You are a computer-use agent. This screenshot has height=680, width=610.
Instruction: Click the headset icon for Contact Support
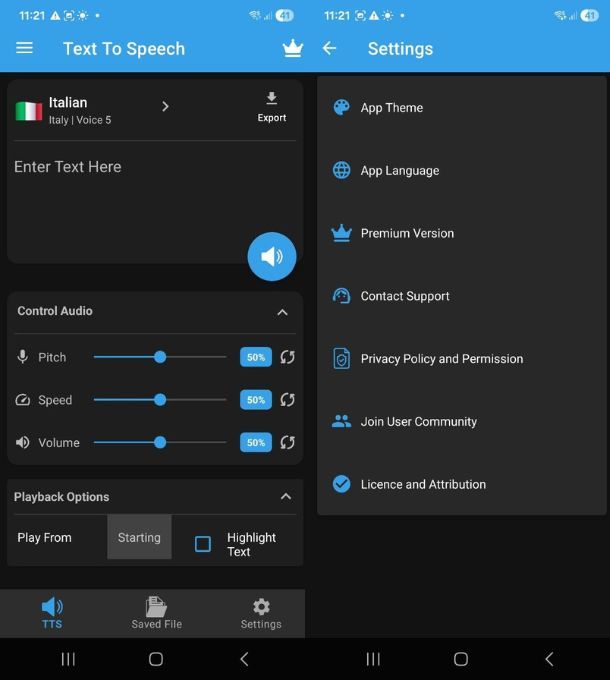coord(341,296)
